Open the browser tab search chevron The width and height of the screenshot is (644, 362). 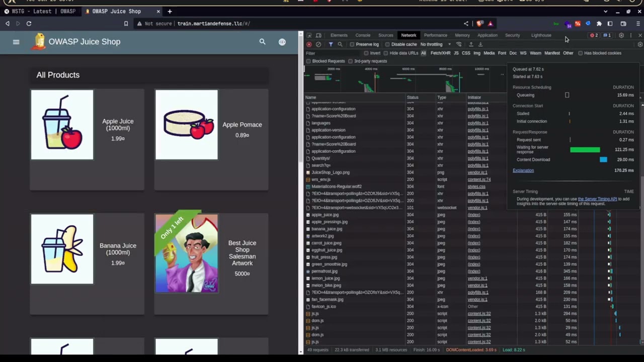coord(605,11)
